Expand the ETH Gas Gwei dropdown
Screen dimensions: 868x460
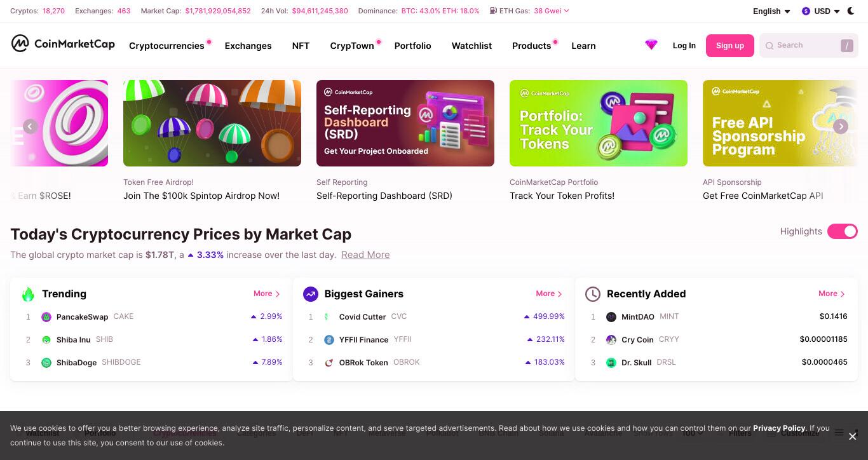pyautogui.click(x=552, y=11)
